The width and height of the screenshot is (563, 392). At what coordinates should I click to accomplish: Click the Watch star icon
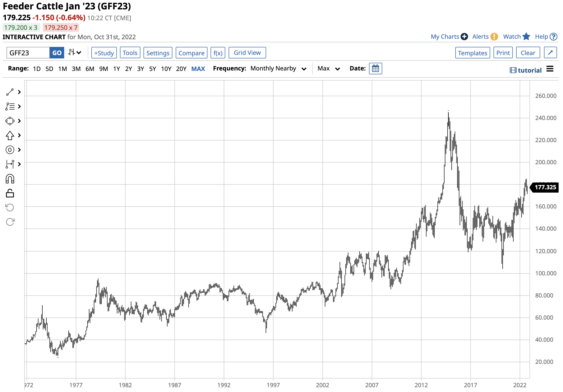[x=526, y=37]
